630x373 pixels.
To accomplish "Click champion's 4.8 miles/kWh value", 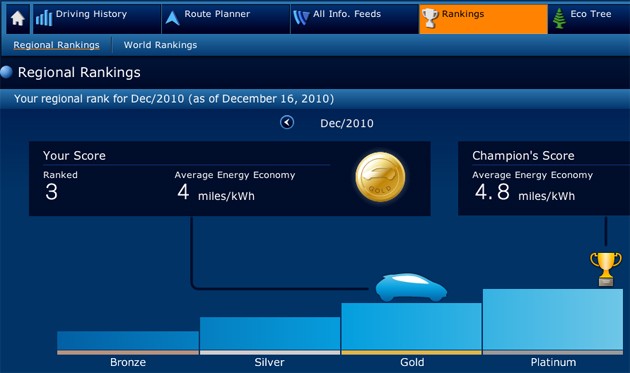I will tap(525, 193).
